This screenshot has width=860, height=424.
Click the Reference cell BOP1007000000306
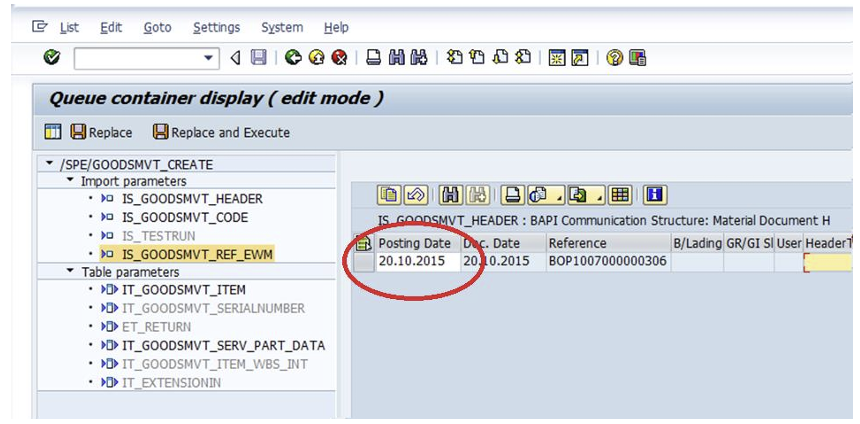[x=609, y=262]
